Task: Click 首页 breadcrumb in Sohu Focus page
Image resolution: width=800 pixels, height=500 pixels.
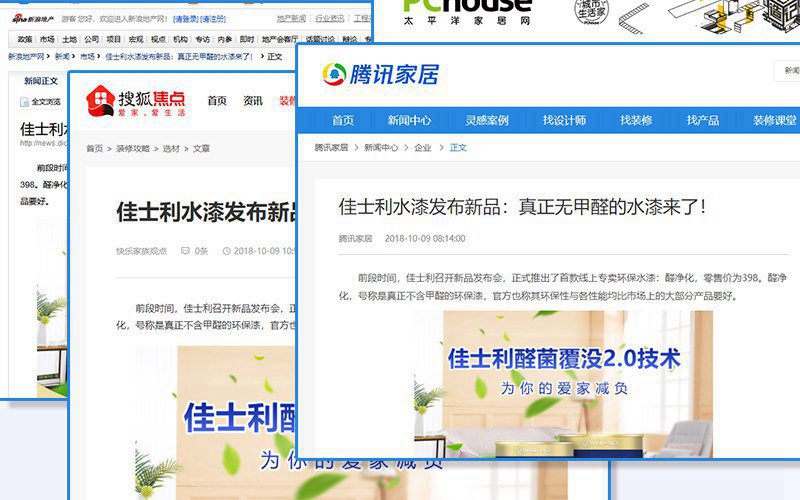Action: 94,148
